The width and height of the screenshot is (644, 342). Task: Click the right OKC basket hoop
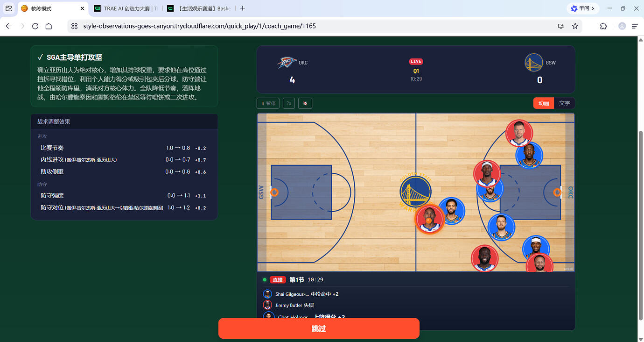coord(557,192)
